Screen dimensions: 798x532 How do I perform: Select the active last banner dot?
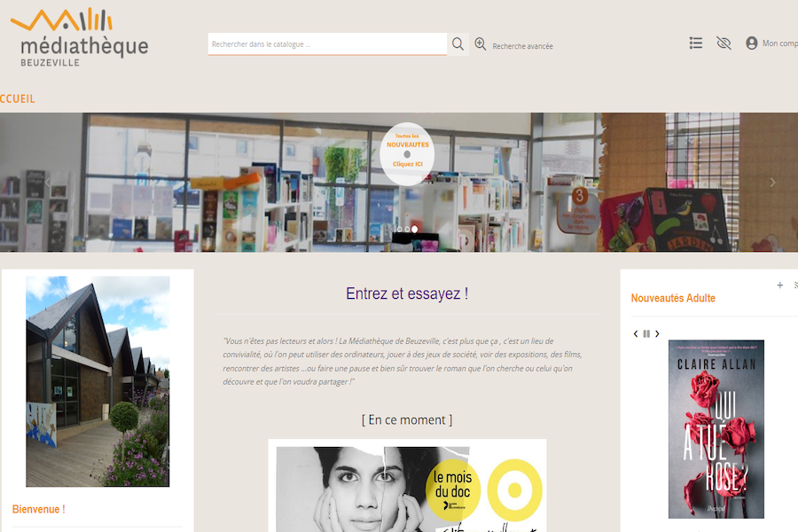coord(415,230)
